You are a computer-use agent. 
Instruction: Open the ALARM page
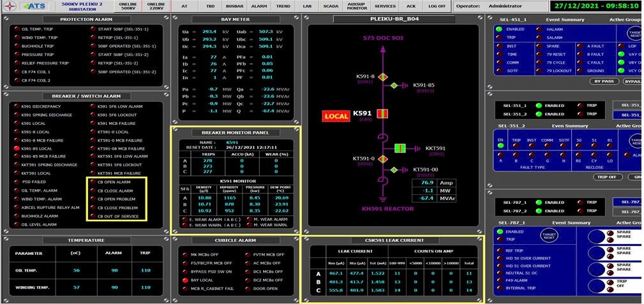[x=259, y=6]
